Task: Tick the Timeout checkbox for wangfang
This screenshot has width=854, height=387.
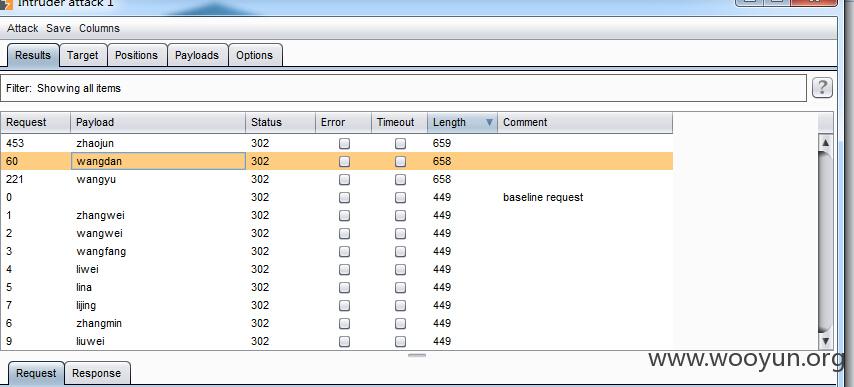Action: pyautogui.click(x=400, y=251)
